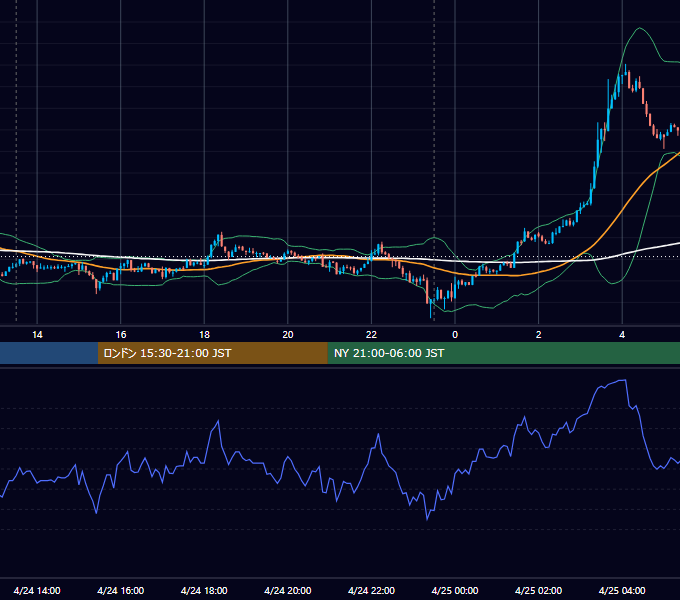
Task: Click the '18' hour label on the price chart axis
Action: (204, 335)
